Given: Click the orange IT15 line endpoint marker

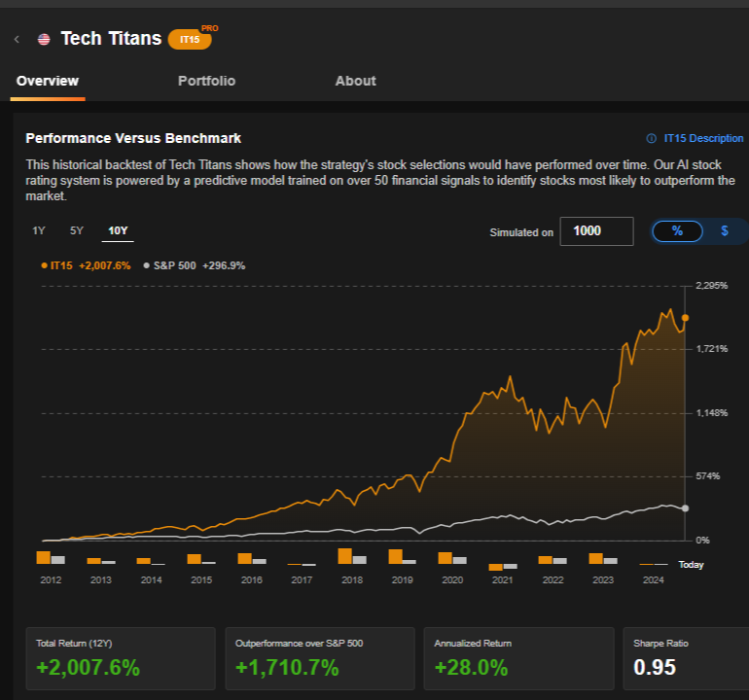Looking at the screenshot, I should pos(686,318).
